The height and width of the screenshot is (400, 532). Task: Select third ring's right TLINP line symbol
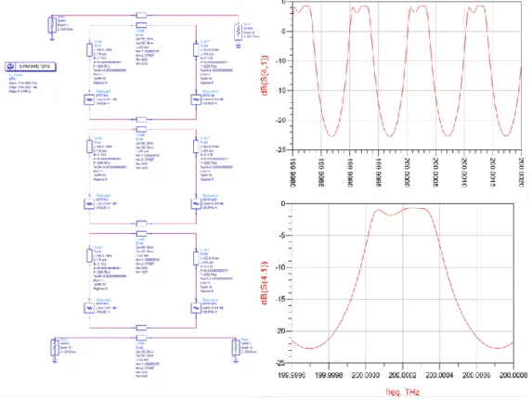point(196,258)
